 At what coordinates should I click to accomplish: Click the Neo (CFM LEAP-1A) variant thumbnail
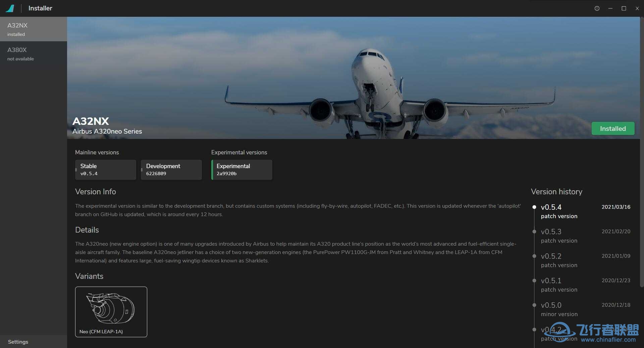(x=111, y=312)
